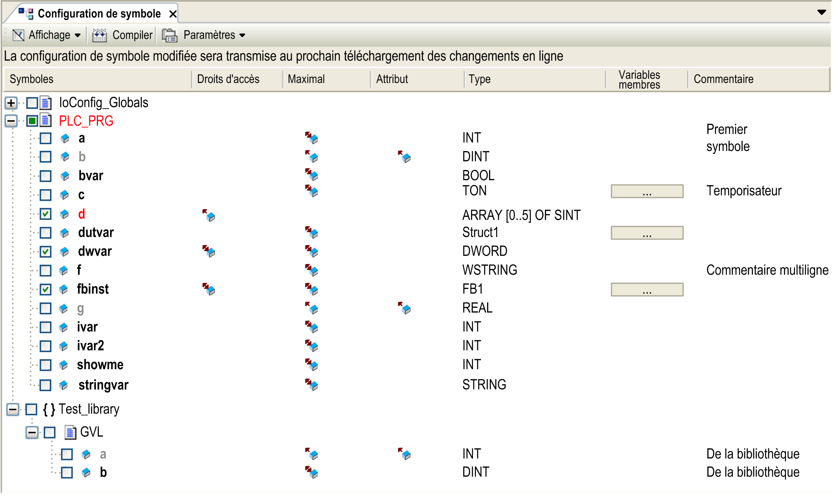Click attribute icon in variable g row

[404, 308]
